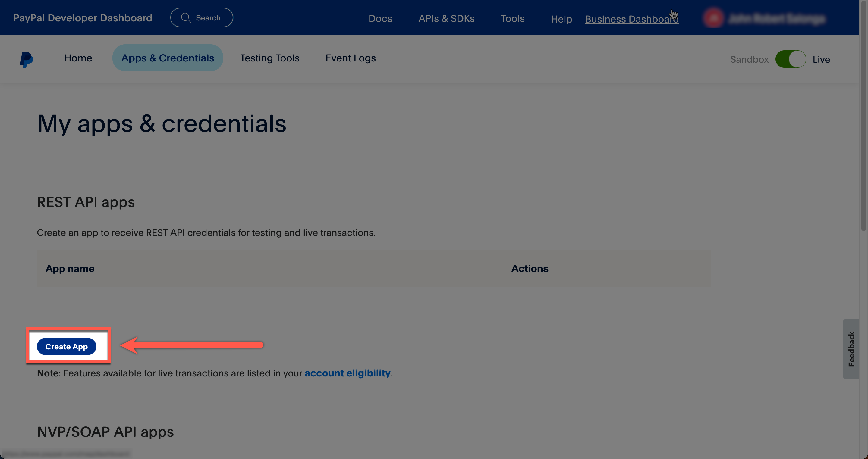Click the Live label

point(821,59)
